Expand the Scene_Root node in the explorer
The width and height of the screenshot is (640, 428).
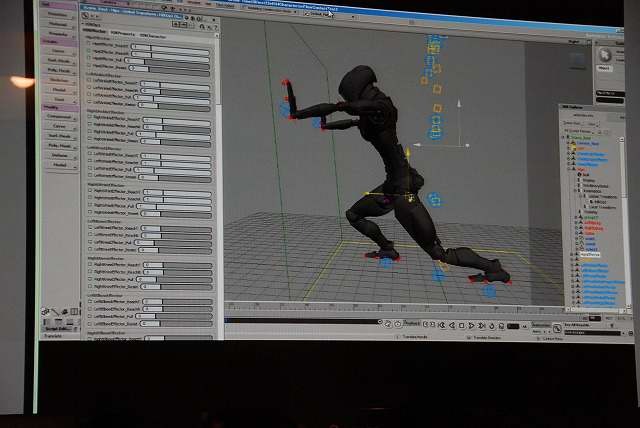[x=564, y=138]
